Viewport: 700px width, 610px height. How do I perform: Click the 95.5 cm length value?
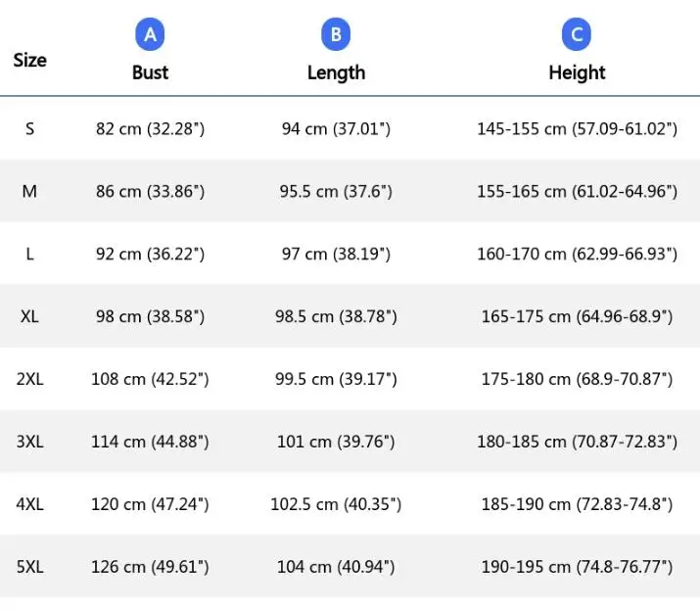click(x=336, y=191)
